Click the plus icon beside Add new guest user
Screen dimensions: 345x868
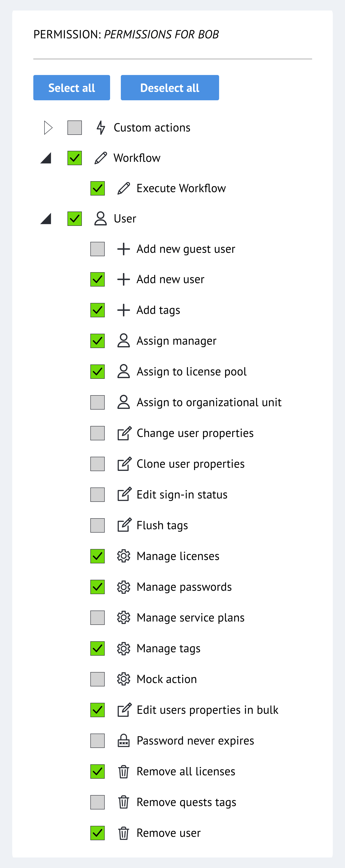(123, 249)
